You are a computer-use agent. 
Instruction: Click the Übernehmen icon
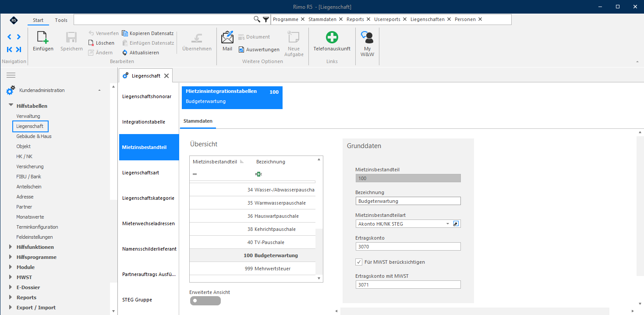coord(197,37)
